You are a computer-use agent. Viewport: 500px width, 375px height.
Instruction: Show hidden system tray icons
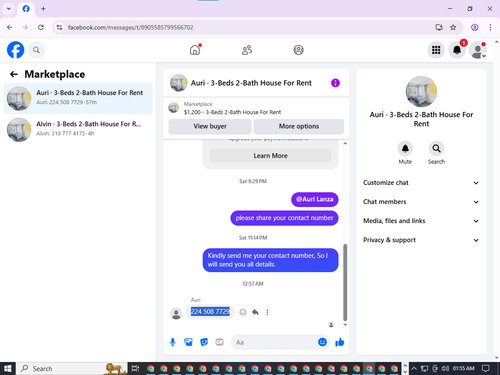414,368
